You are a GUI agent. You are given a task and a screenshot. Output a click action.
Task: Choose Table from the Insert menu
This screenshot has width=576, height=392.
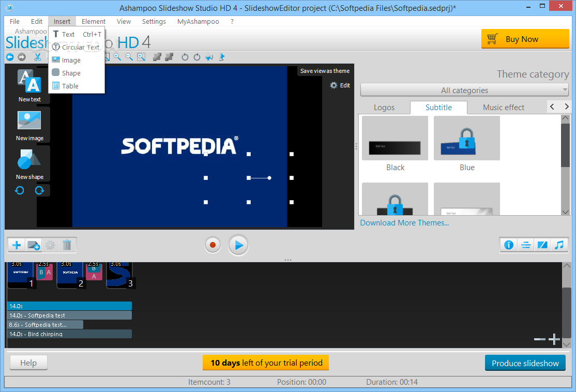coord(77,86)
